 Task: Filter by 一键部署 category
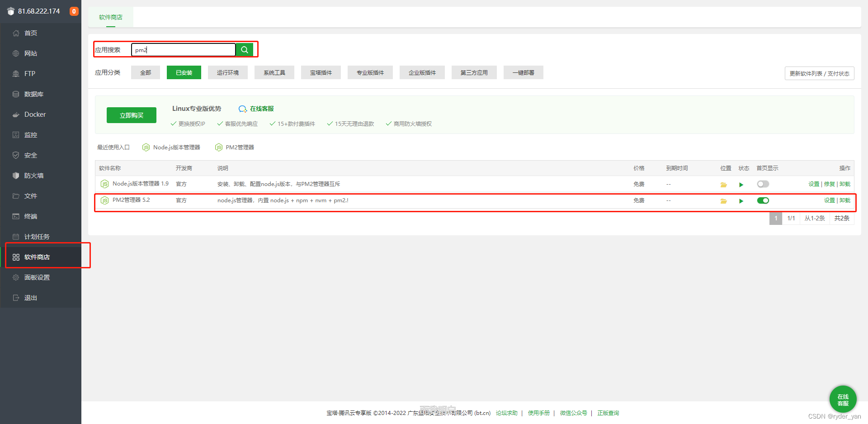coord(524,72)
